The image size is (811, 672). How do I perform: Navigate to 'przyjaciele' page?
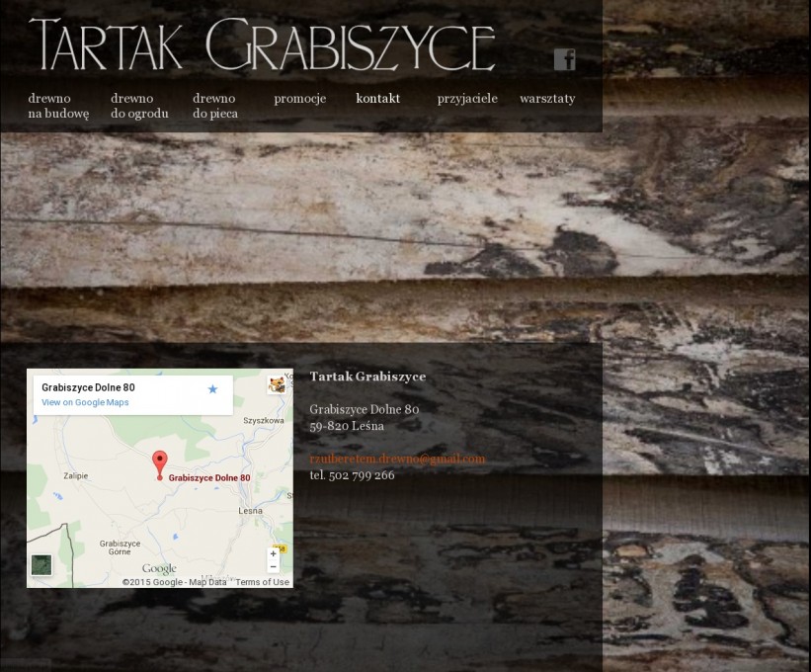(x=467, y=99)
